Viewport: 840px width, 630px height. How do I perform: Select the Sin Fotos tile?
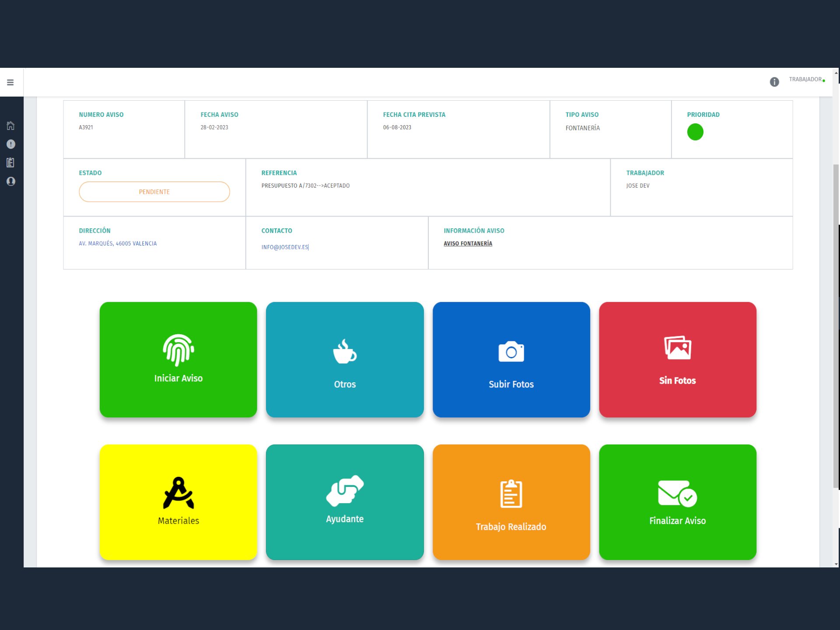[677, 359]
